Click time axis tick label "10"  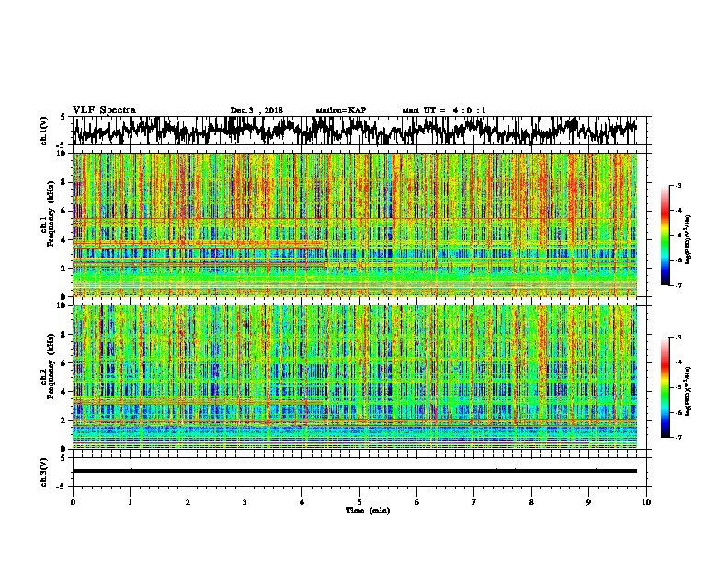tap(646, 502)
